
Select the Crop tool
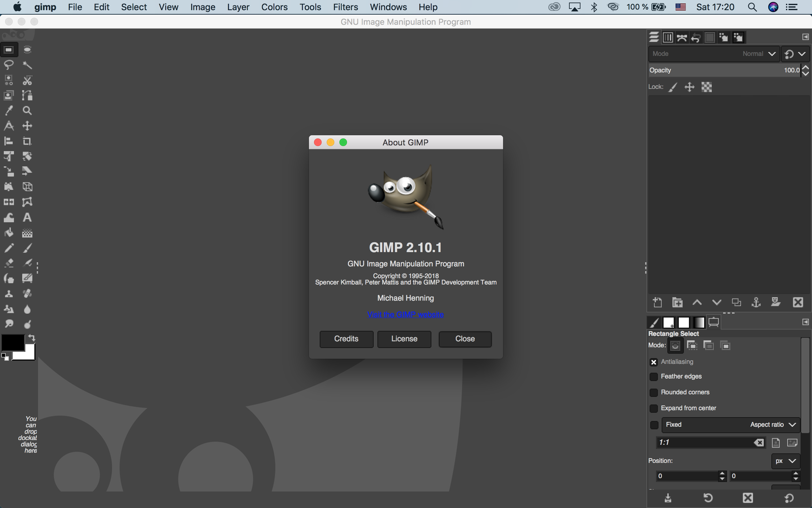(x=27, y=141)
